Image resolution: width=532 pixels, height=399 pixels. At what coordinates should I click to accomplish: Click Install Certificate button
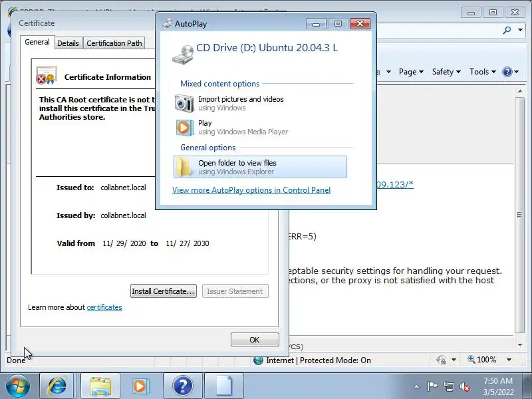[163, 291]
